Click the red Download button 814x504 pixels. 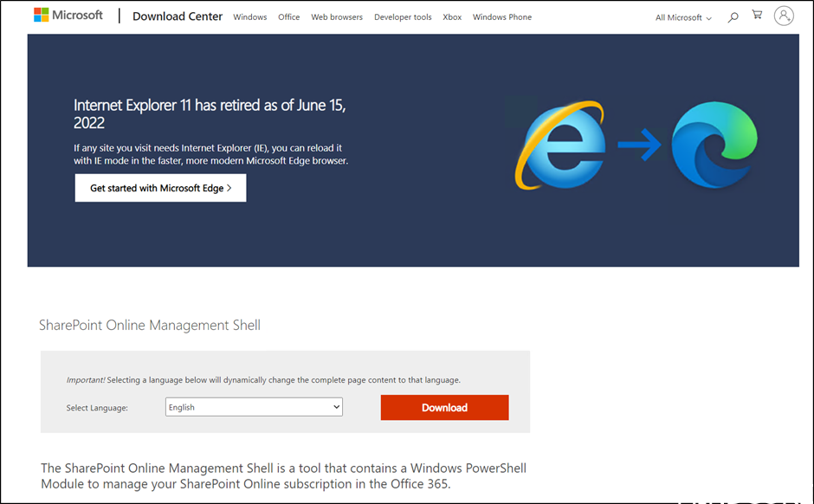(444, 408)
